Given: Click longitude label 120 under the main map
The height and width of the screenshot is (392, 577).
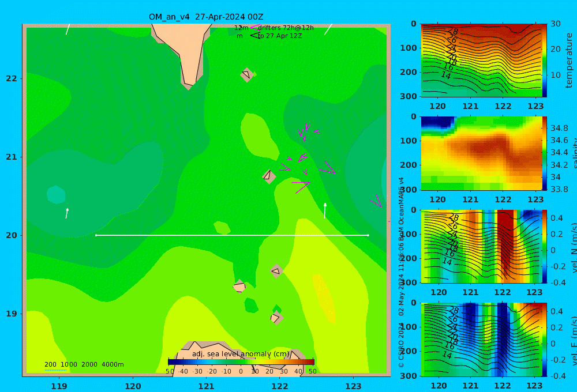Looking at the screenshot, I should click(133, 386).
